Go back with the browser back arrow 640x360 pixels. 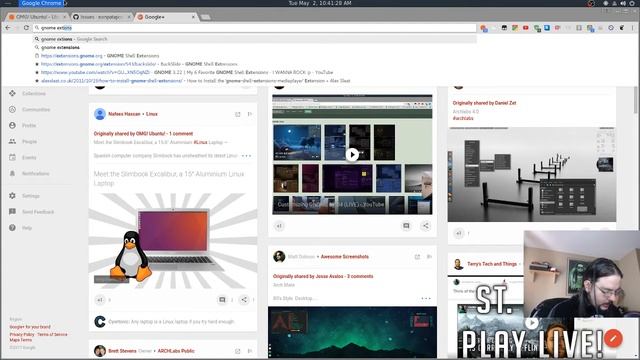pos(8,28)
